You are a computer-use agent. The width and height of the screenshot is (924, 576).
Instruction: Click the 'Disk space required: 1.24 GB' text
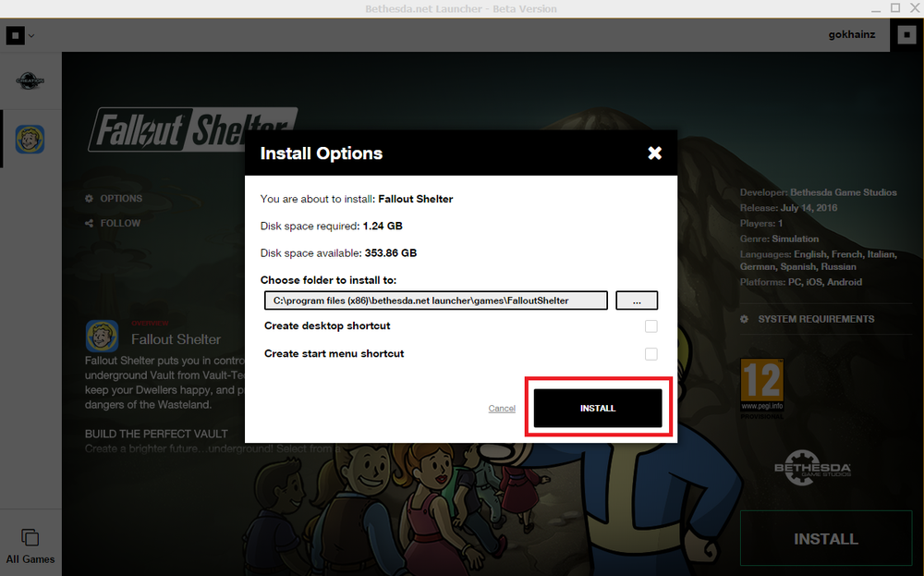coord(331,226)
